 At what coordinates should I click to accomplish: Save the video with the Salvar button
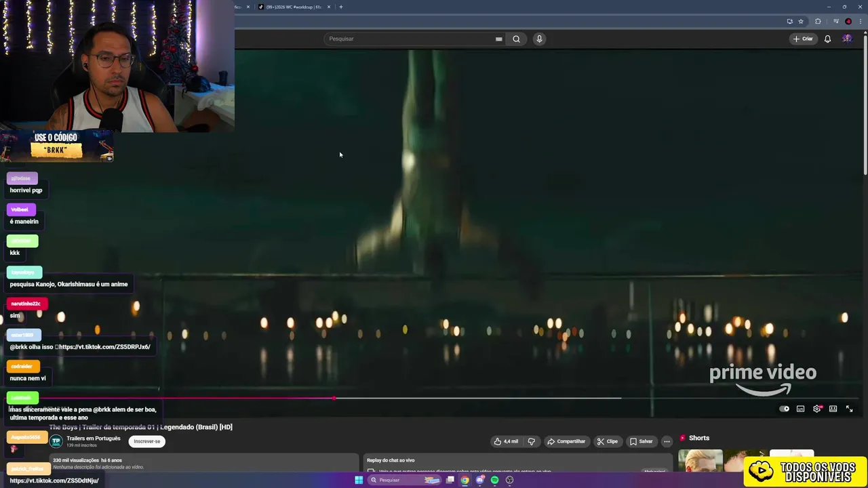tap(641, 441)
